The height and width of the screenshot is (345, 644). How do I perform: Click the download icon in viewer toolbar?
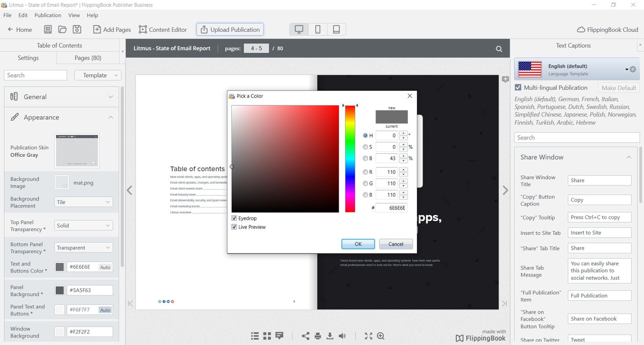coord(330,336)
